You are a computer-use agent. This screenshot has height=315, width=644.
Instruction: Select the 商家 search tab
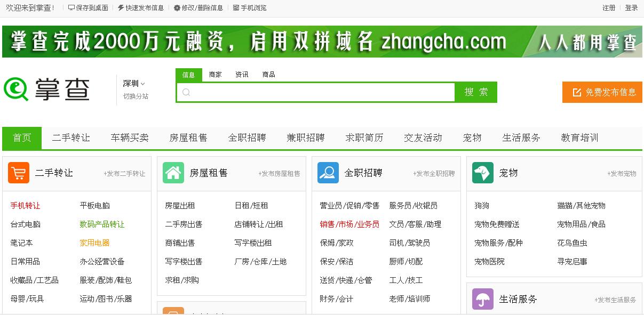click(x=216, y=75)
